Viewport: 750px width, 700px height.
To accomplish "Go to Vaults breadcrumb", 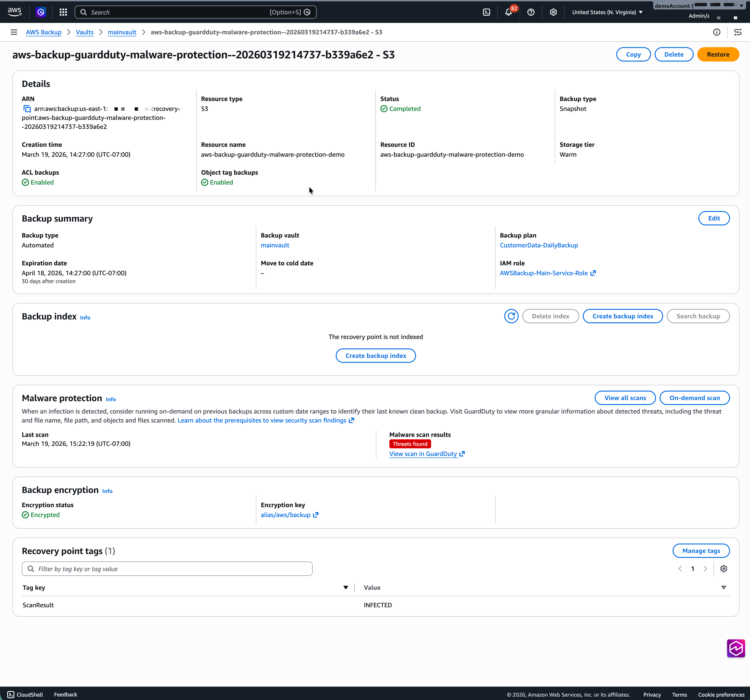I will pyautogui.click(x=85, y=32).
